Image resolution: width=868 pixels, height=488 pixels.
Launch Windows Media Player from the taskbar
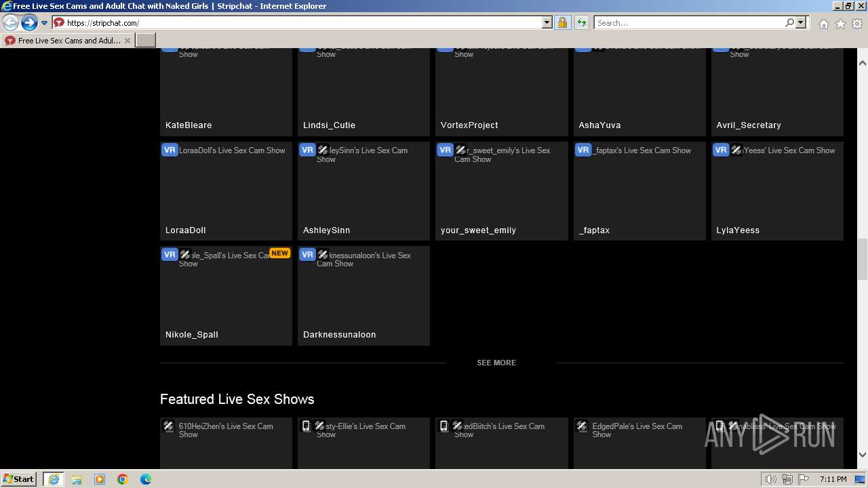coord(100,479)
